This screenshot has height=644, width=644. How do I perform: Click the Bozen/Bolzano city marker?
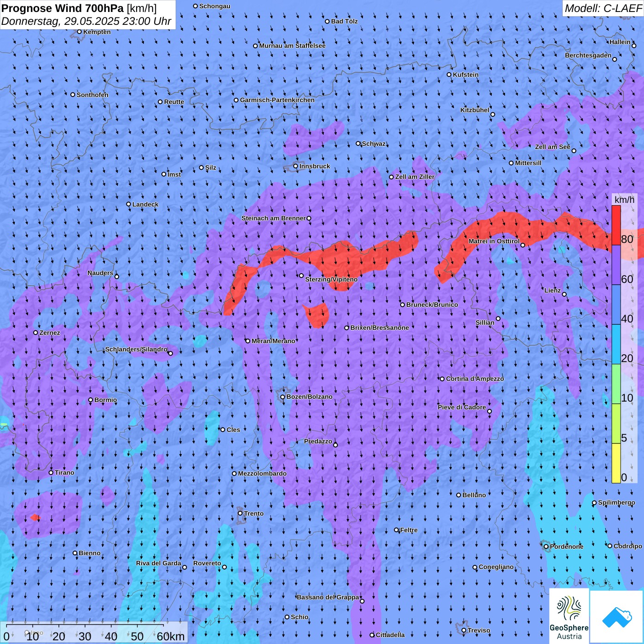[x=283, y=397]
